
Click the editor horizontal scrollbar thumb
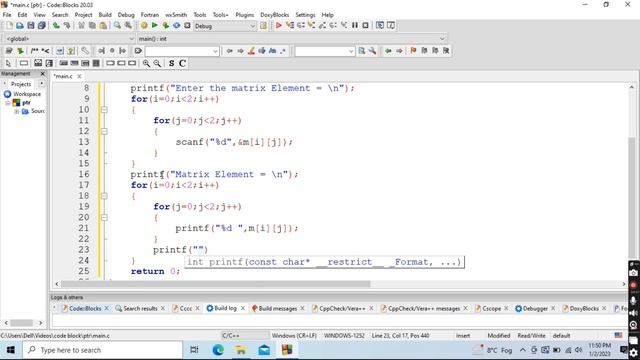(x=216, y=284)
